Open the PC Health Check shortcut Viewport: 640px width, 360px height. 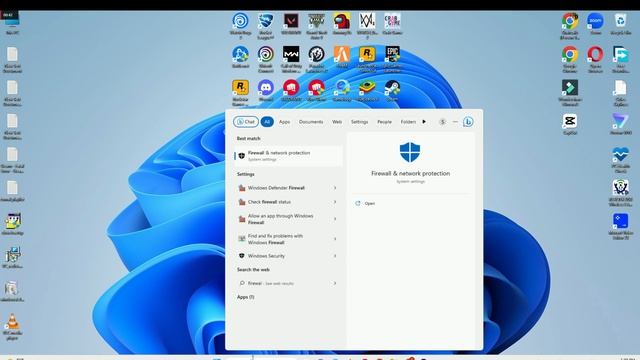(x=620, y=155)
